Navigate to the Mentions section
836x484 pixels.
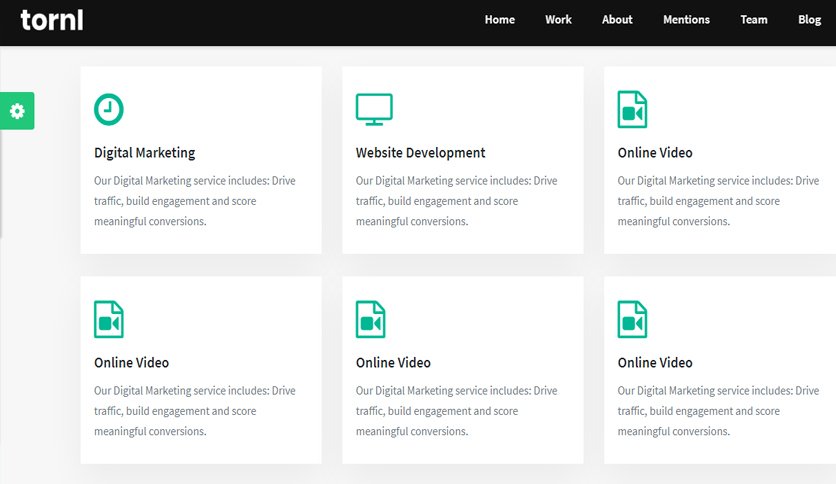point(686,20)
